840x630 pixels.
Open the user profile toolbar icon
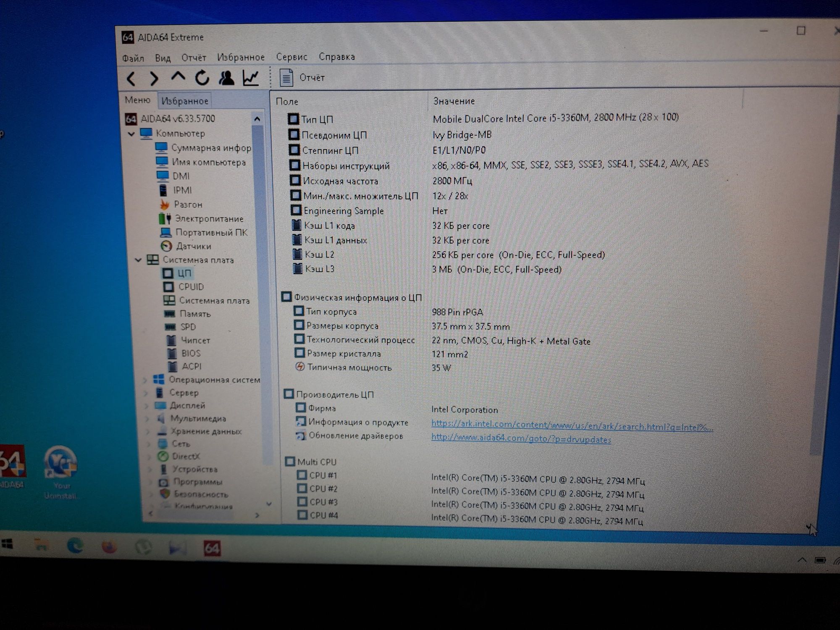226,78
